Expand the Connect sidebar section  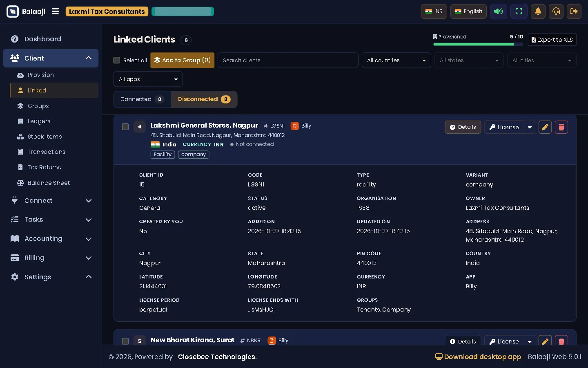pos(51,200)
